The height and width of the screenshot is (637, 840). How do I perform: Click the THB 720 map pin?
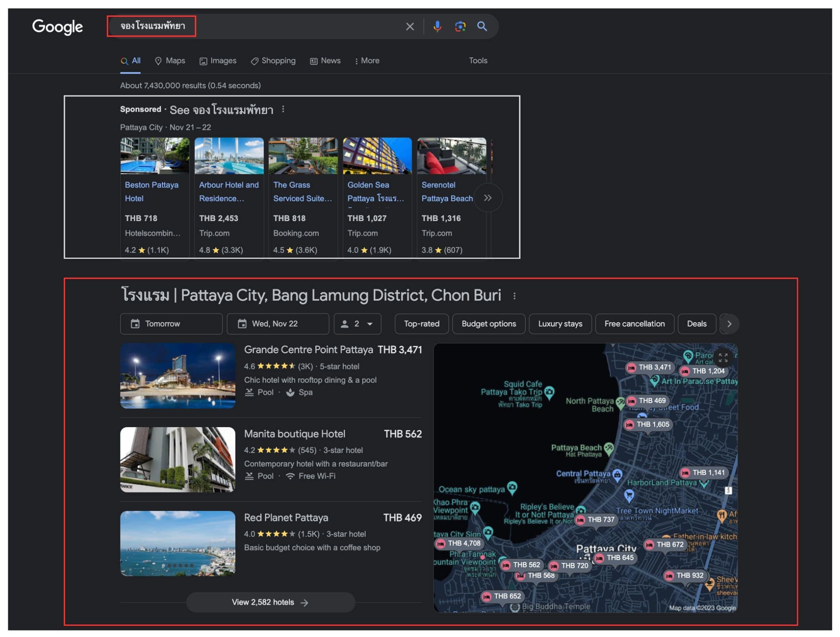point(569,566)
